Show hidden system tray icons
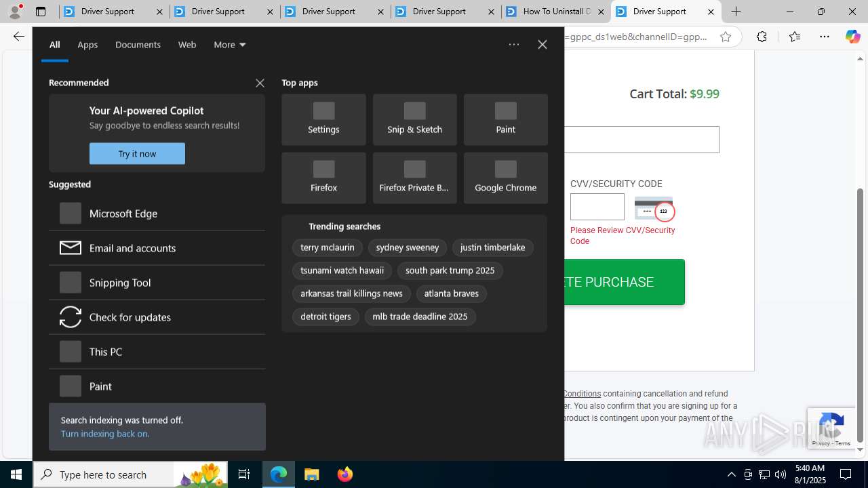The image size is (868, 488). (731, 474)
